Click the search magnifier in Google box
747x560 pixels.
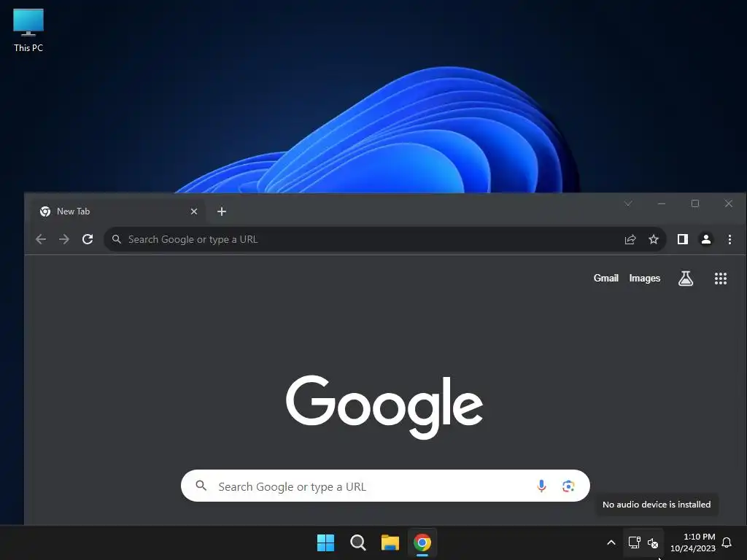tap(201, 486)
